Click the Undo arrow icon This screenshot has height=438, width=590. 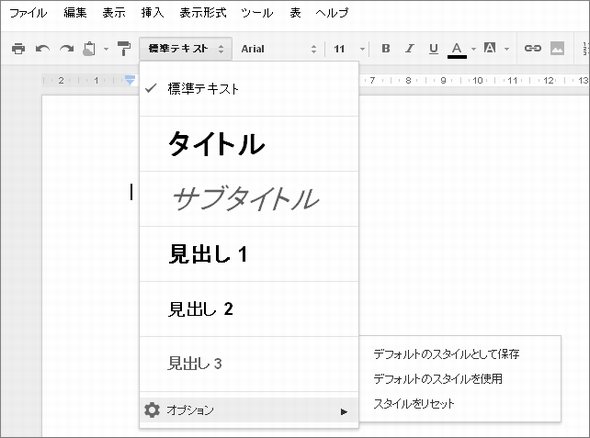(x=43, y=49)
